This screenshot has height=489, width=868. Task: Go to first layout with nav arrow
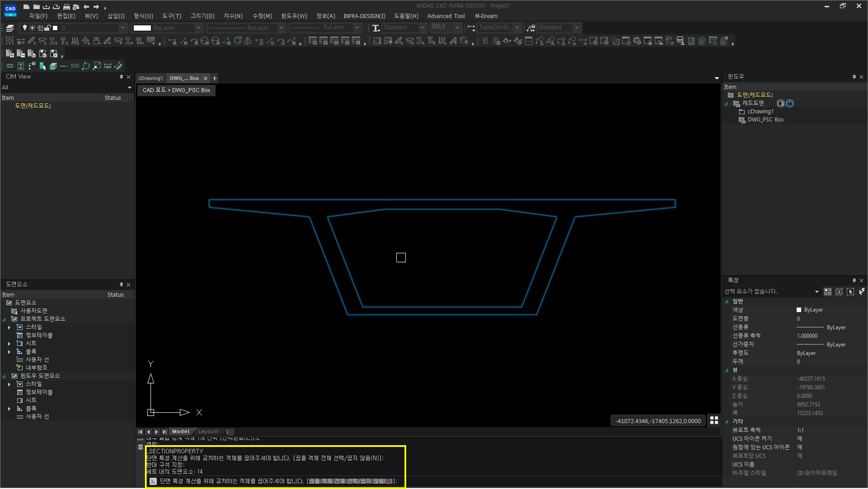140,432
